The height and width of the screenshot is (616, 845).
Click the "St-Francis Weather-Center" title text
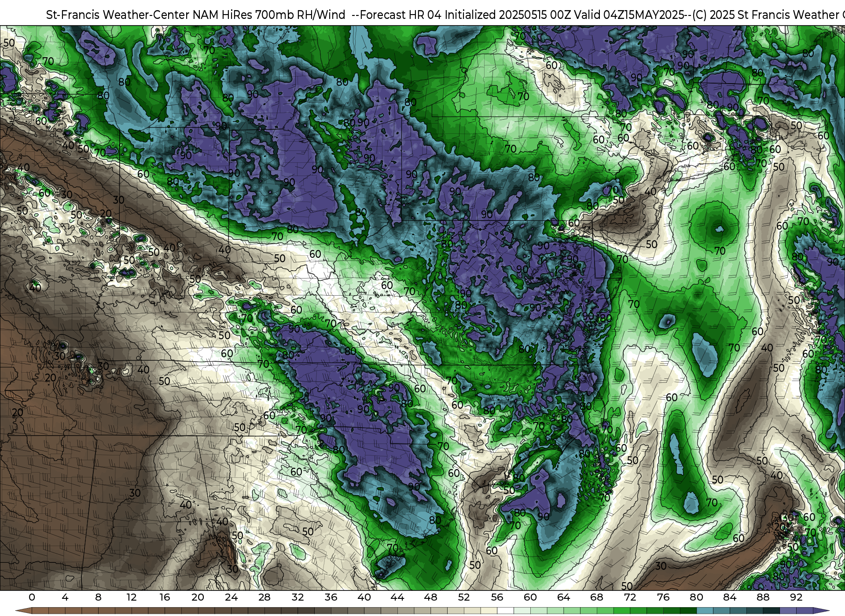(118, 15)
